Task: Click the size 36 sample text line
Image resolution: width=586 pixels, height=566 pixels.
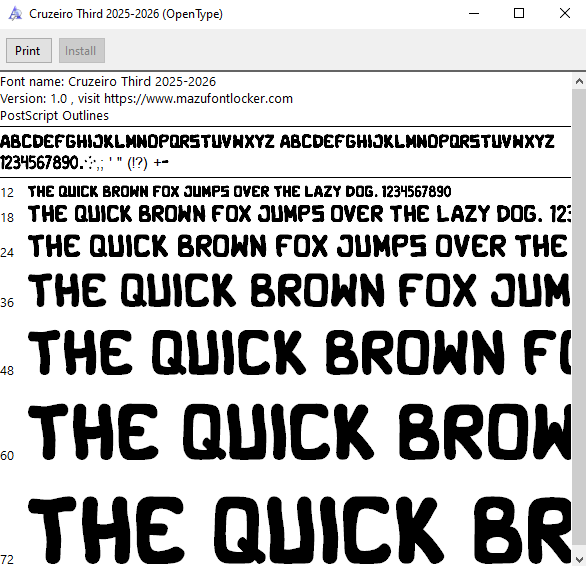Action: point(299,290)
